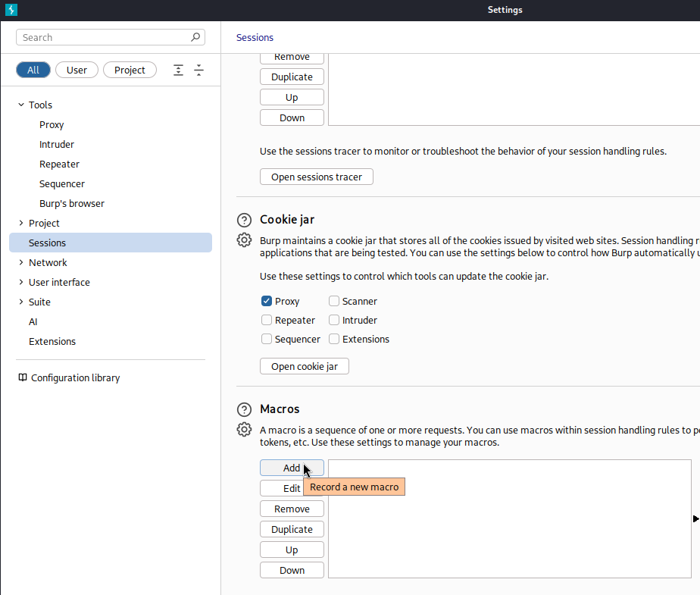Screen dimensions: 700x595
Task: Expand the Suite tree node
Action: click(21, 302)
